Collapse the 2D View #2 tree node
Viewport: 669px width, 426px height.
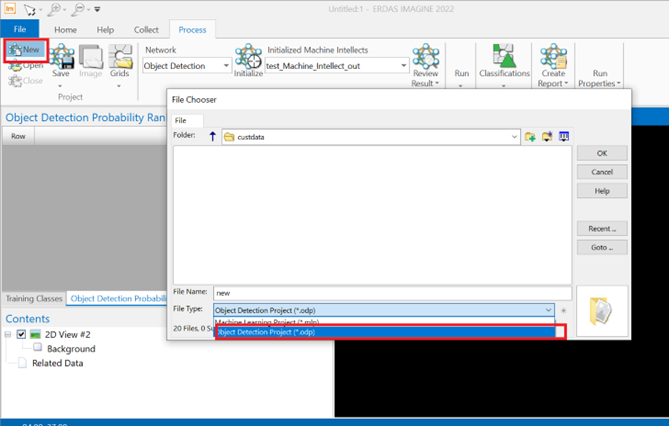pos(8,334)
